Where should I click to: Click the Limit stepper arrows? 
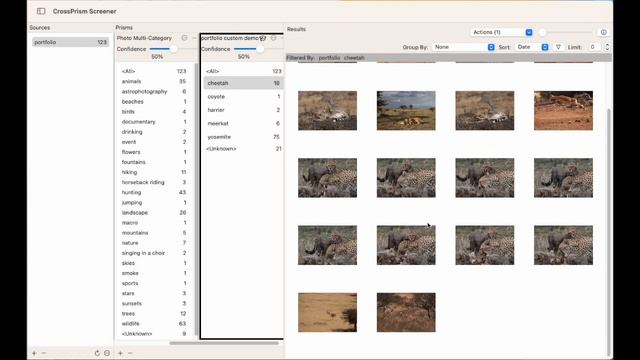pyautogui.click(x=607, y=47)
